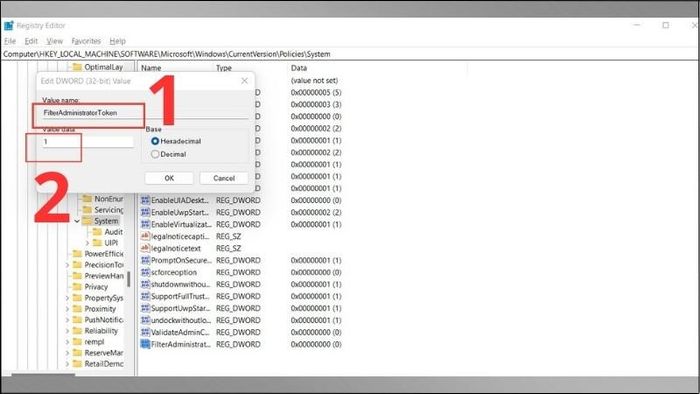This screenshot has height=394, width=700.
Task: Select the ValidateAdminC... value icon
Action: coord(145,332)
